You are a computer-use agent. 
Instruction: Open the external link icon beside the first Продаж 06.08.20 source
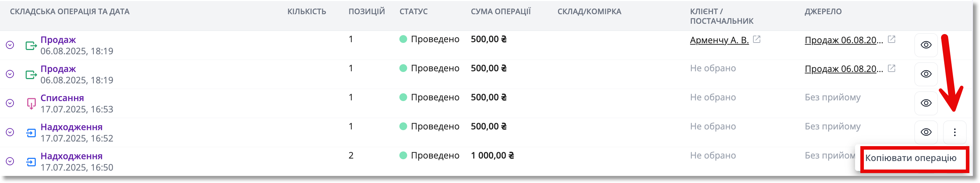point(891,39)
